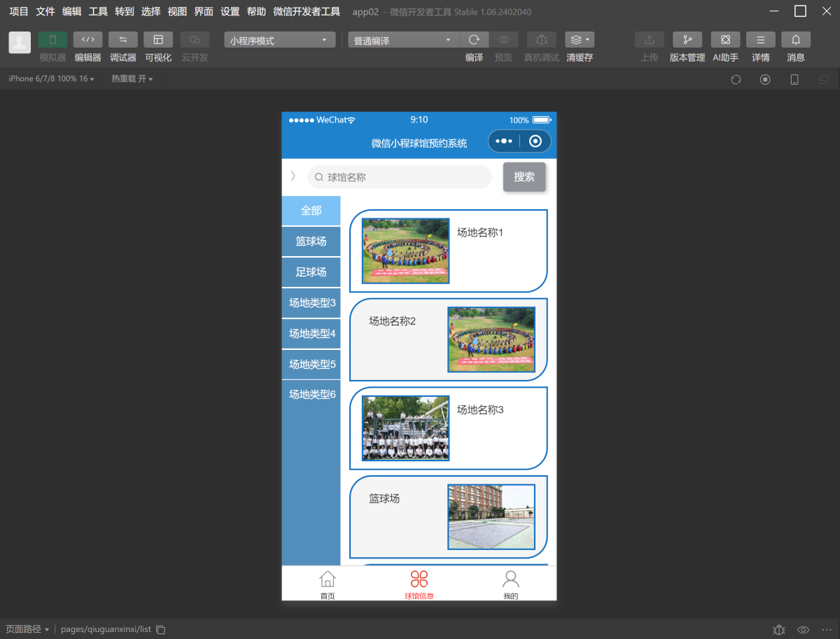840x639 pixels.
Task: Open the Details icon in toolbar
Action: tap(760, 40)
